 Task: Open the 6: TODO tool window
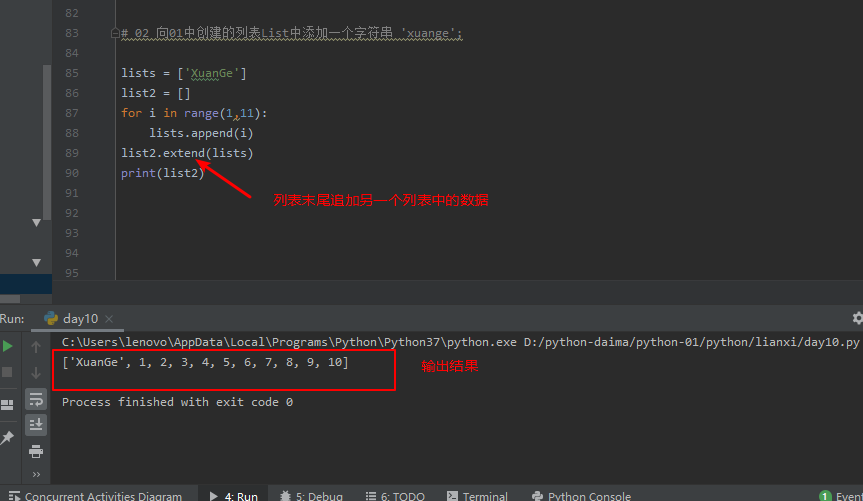pos(395,495)
